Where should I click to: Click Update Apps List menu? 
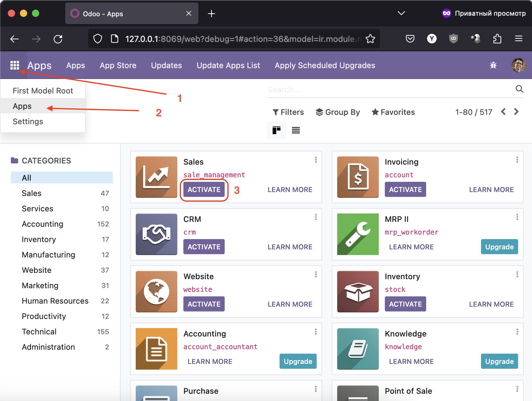point(228,65)
